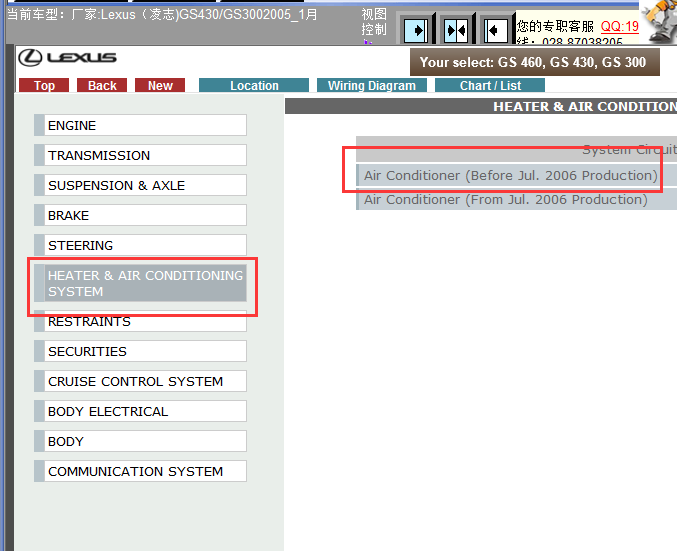Open the Wiring Diagram tab
The width and height of the screenshot is (677, 551).
point(372,86)
